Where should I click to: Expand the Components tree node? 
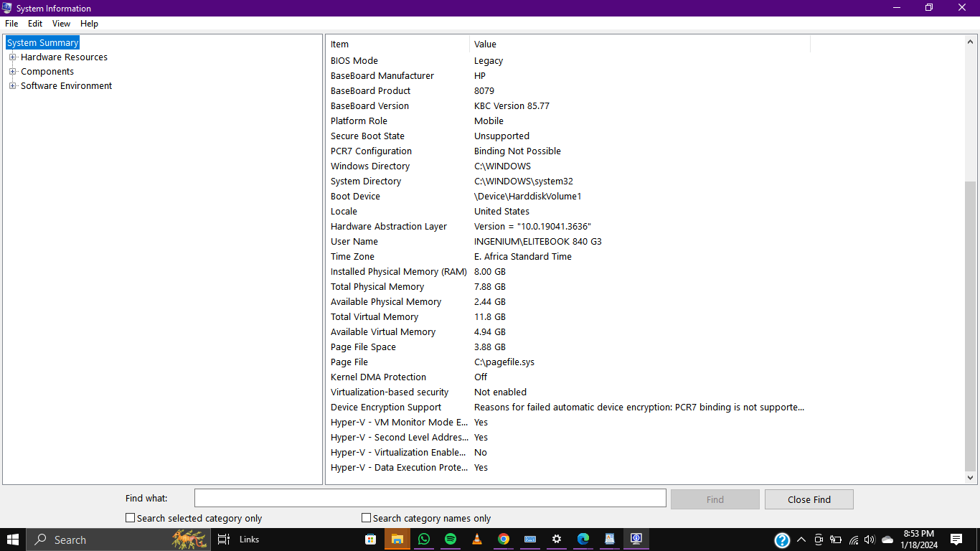click(13, 72)
